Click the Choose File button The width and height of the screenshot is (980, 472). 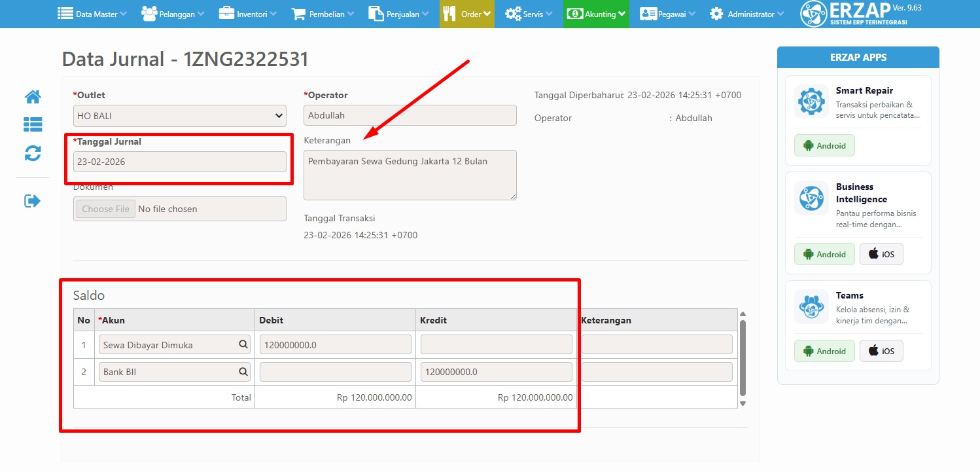click(106, 209)
